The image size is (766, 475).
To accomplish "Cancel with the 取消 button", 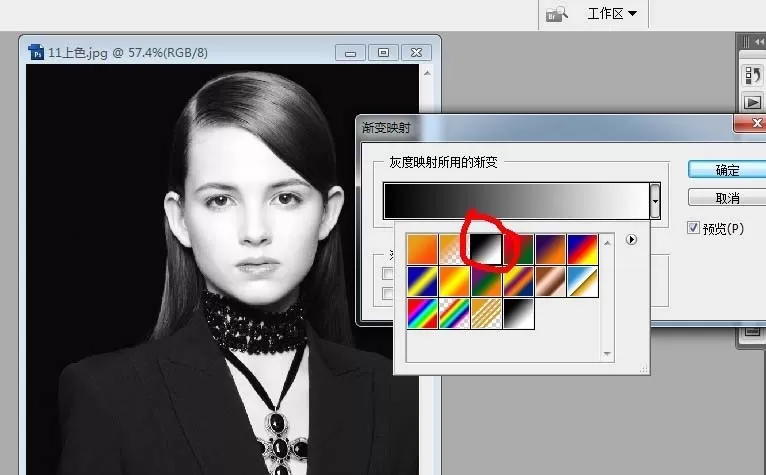I will click(x=727, y=198).
